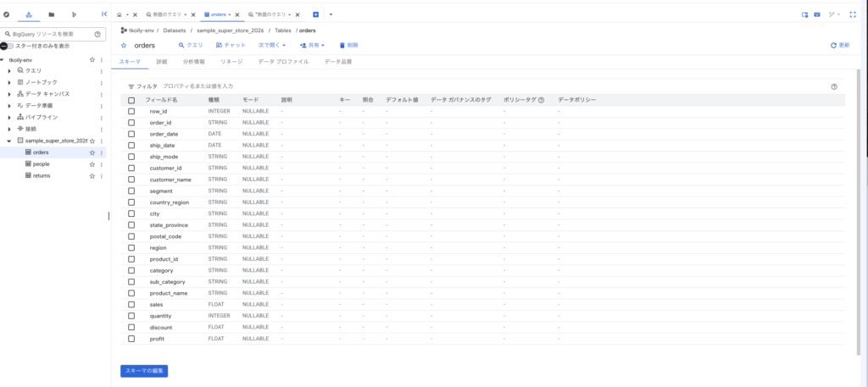Expand the クエリ tree node
Screen dimensions: 868x387
(9, 71)
